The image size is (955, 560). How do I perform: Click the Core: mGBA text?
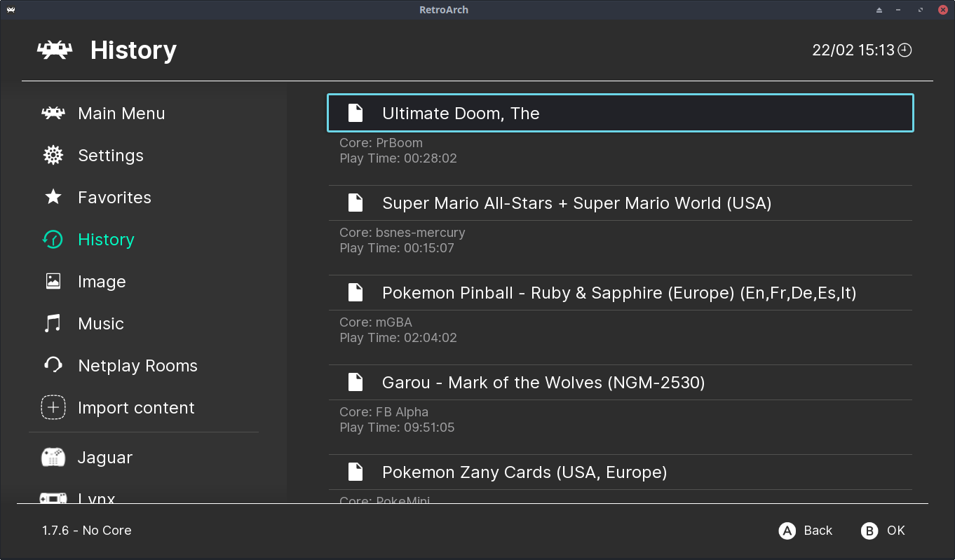click(x=376, y=322)
